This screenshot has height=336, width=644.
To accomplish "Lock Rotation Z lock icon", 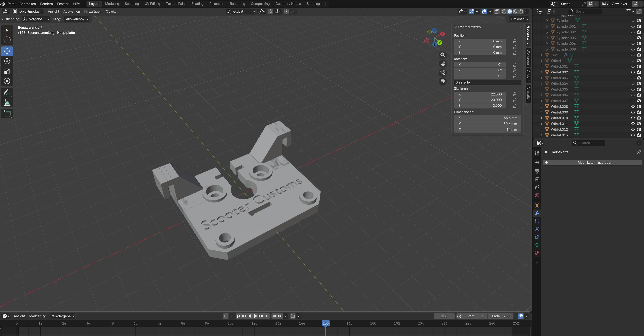I will (515, 76).
